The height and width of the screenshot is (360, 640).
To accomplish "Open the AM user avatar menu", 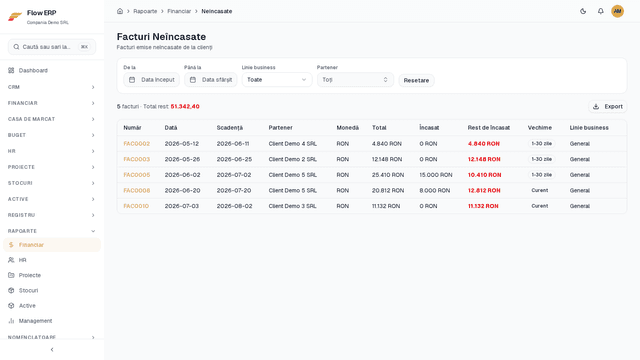I will 617,11.
